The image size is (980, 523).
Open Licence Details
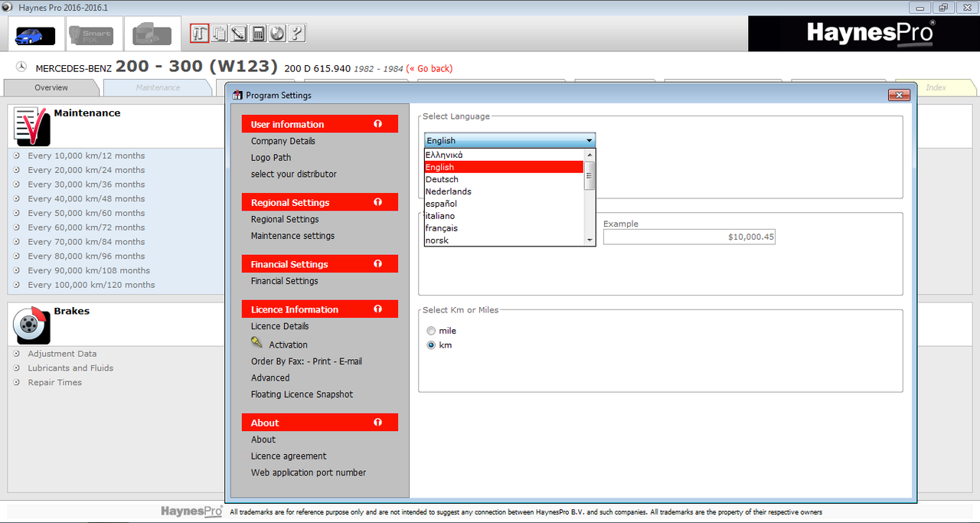pos(280,326)
